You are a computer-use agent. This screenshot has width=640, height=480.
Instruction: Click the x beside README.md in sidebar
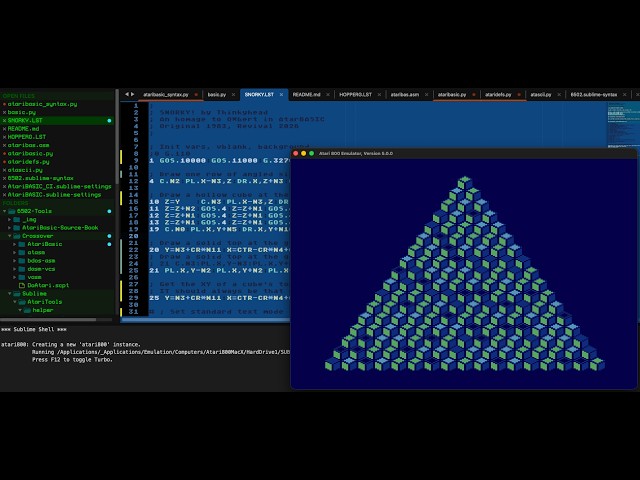click(x=4, y=129)
